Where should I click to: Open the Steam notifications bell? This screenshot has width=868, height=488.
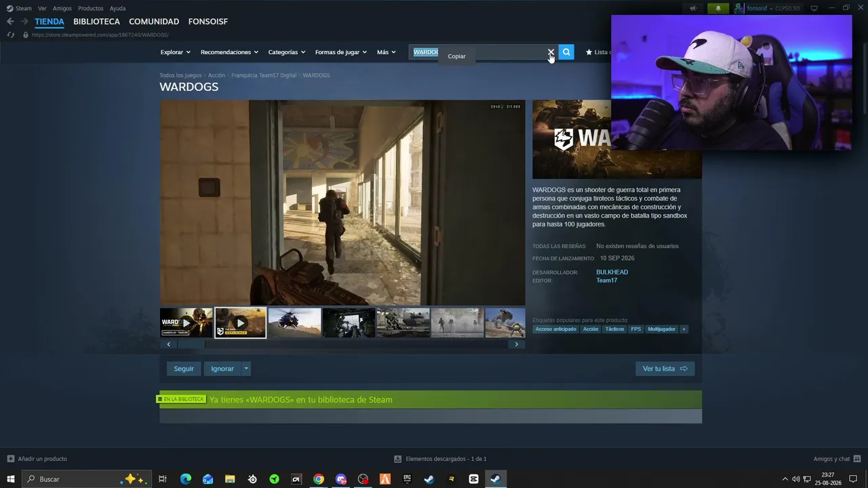718,8
